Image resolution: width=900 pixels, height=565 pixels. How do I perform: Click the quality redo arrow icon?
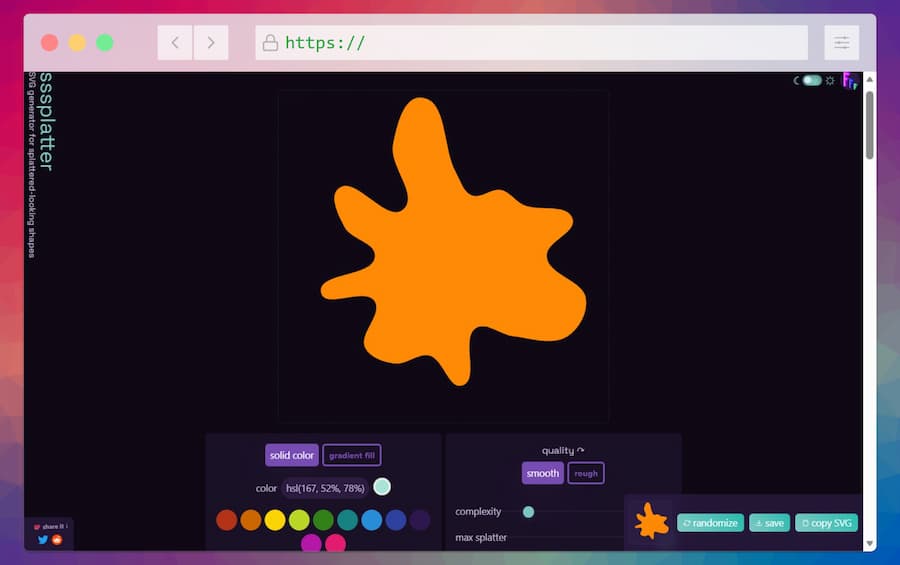click(x=581, y=451)
